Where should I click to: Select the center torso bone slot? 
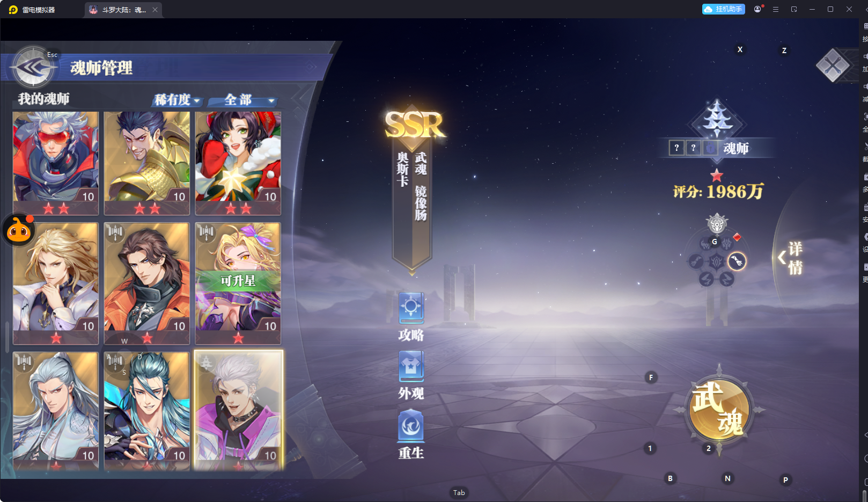717,261
